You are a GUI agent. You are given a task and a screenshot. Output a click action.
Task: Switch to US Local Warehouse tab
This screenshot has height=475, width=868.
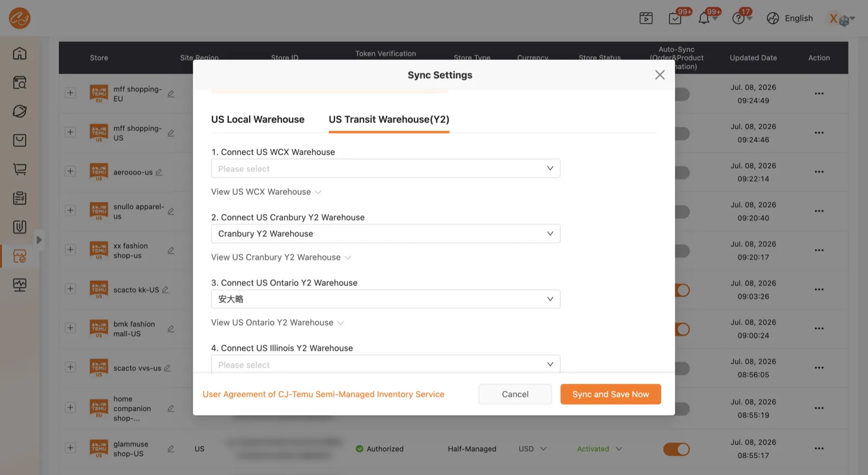point(258,119)
